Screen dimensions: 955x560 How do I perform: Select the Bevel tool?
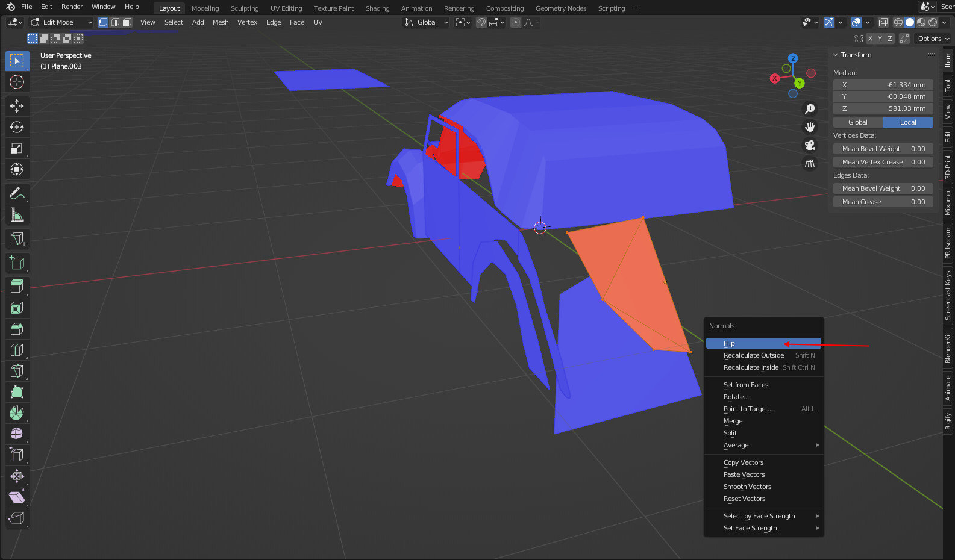click(x=17, y=329)
